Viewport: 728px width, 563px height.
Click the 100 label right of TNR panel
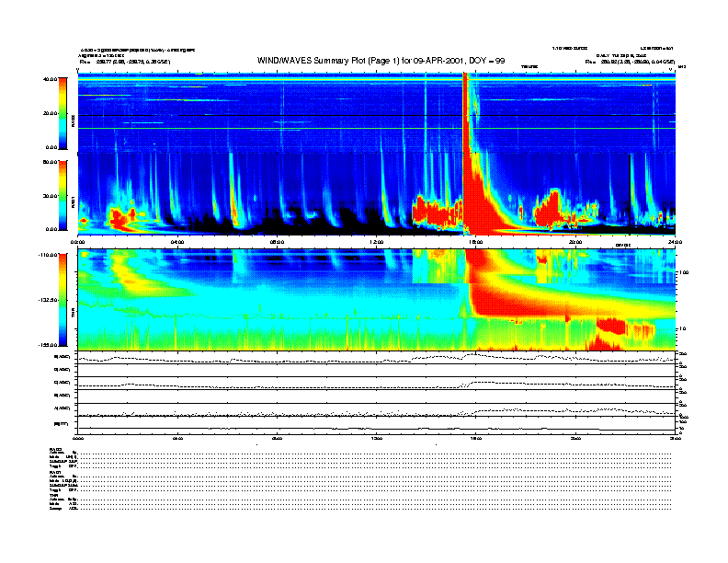pyautogui.click(x=685, y=272)
